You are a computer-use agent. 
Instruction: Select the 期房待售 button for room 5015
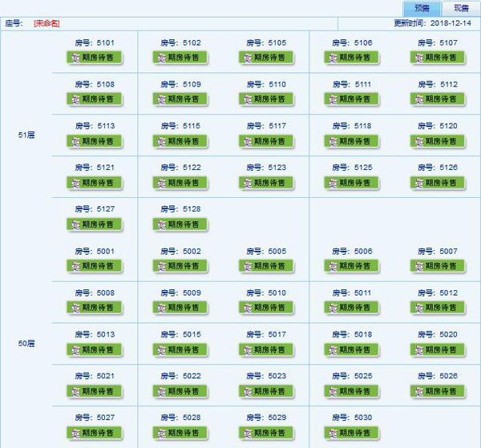coord(180,349)
